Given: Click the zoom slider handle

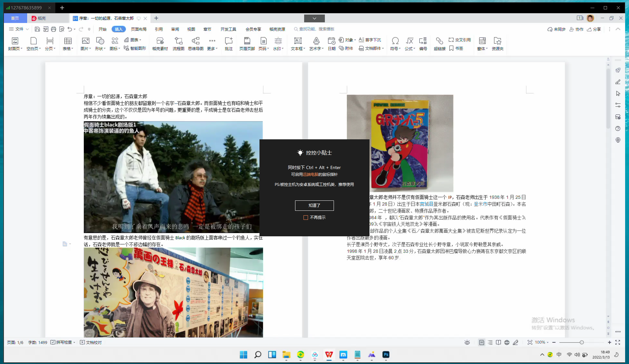Looking at the screenshot, I should (582, 342).
